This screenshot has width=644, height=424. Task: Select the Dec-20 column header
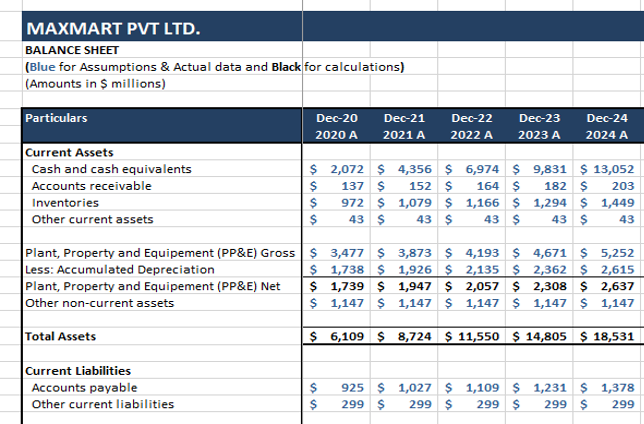[337, 118]
